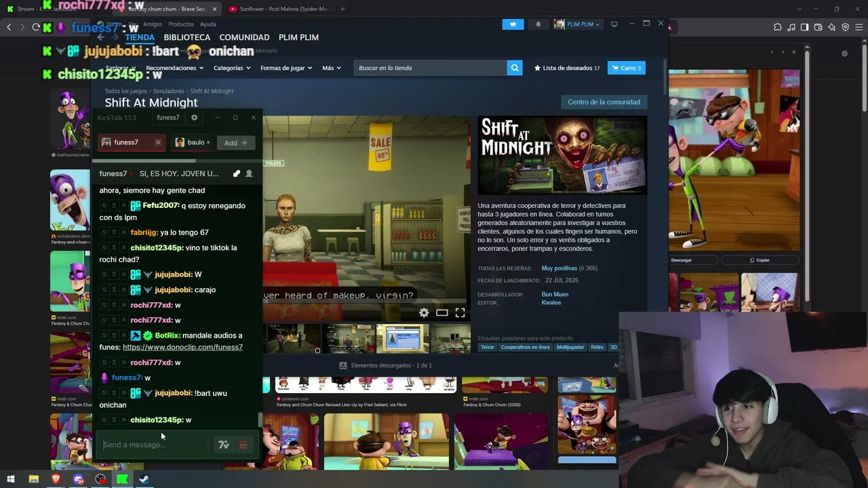The width and height of the screenshot is (868, 488).
Task: Select Cooperativos en línea tag
Action: click(526, 347)
